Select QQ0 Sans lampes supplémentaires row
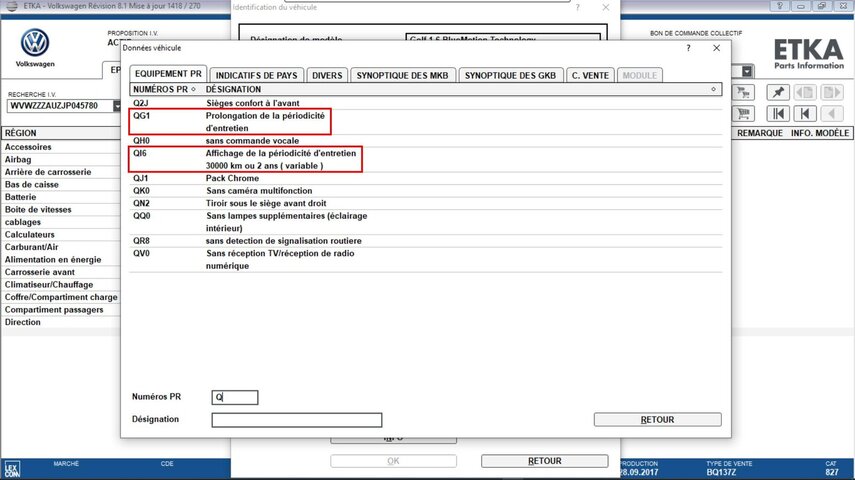The height and width of the screenshot is (480, 855). (426, 222)
